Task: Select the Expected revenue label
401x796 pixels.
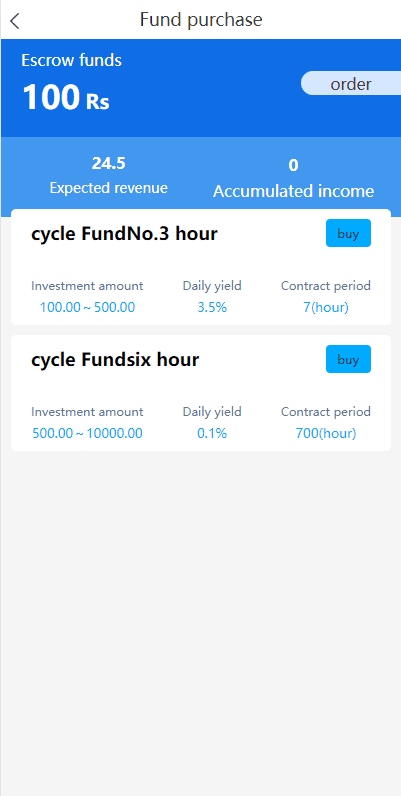Action: (x=109, y=188)
